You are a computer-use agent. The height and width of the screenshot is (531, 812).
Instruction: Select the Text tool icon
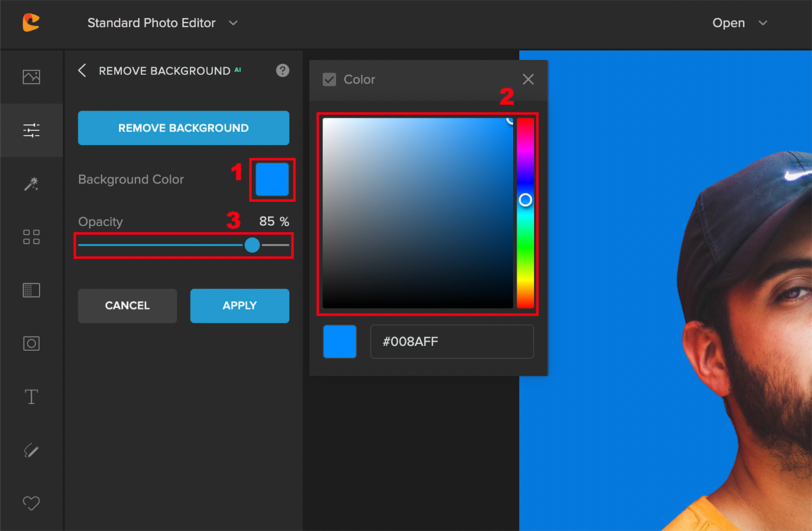31,397
